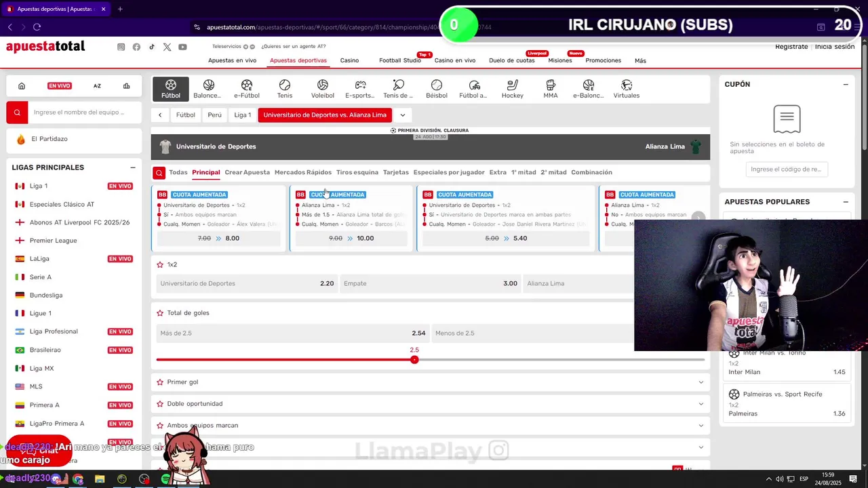The width and height of the screenshot is (868, 488).
Task: Open match dropdown next to Universitario vs. Alianza Lima
Action: [x=403, y=115]
